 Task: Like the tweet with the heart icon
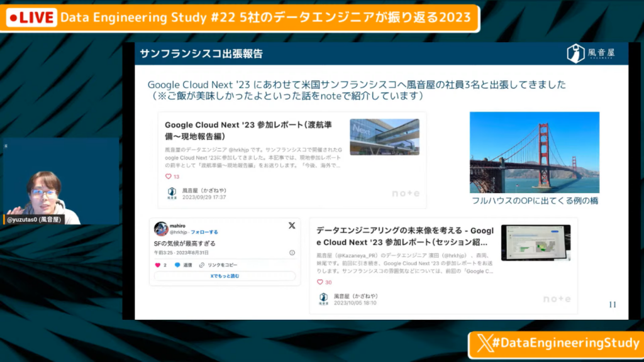[157, 265]
